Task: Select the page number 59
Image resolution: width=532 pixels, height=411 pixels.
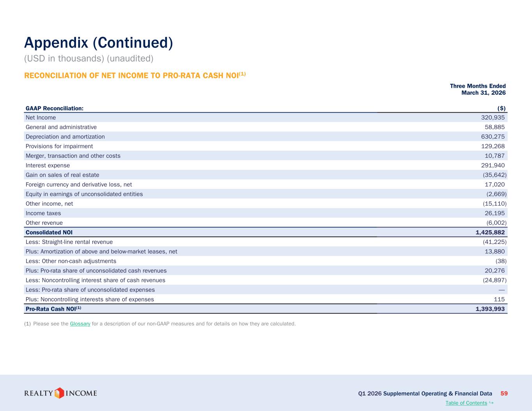Action: pyautogui.click(x=504, y=393)
